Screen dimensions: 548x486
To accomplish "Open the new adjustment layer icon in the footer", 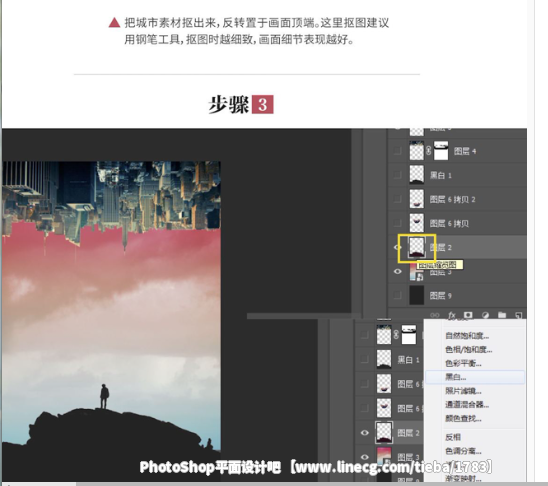I will tap(485, 315).
